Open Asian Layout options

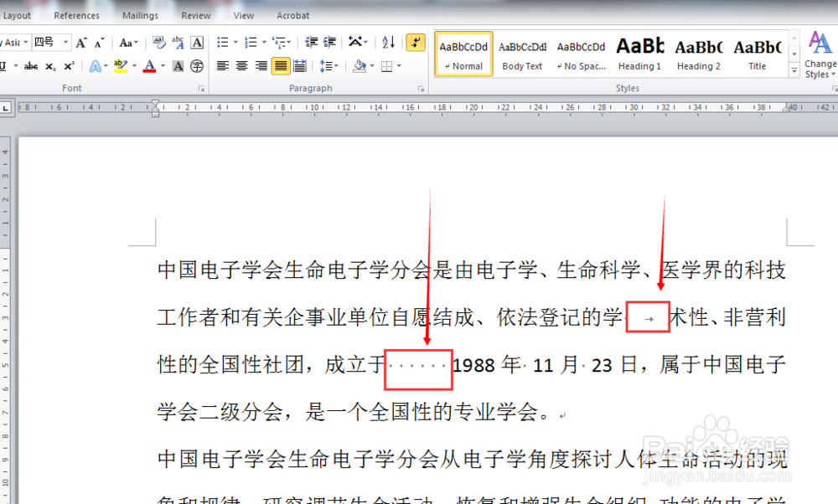355,42
